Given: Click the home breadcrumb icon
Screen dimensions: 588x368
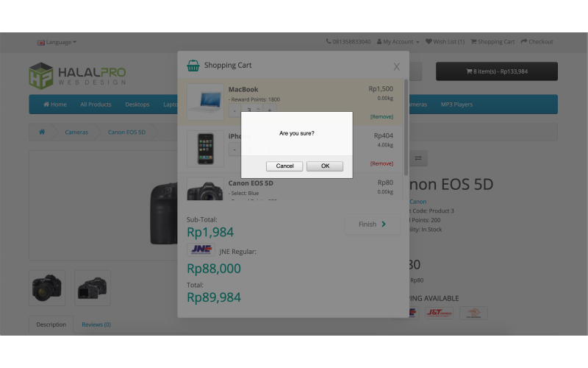Looking at the screenshot, I should [42, 132].
